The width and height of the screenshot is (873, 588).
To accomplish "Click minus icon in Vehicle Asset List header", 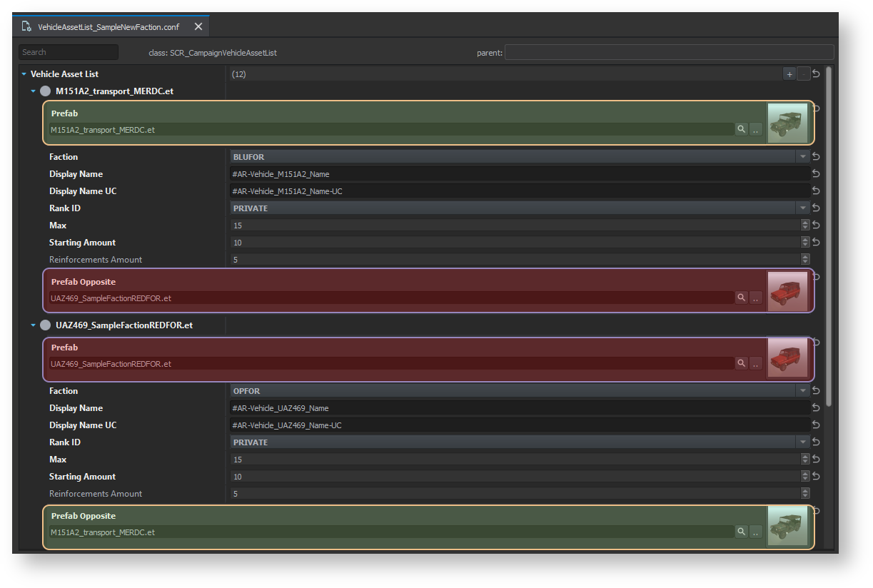I will 803,74.
